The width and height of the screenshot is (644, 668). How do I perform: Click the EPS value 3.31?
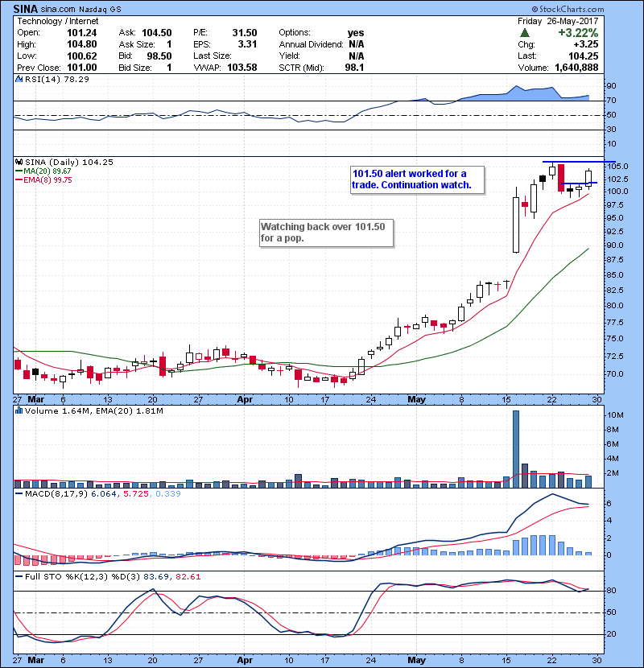247,44
